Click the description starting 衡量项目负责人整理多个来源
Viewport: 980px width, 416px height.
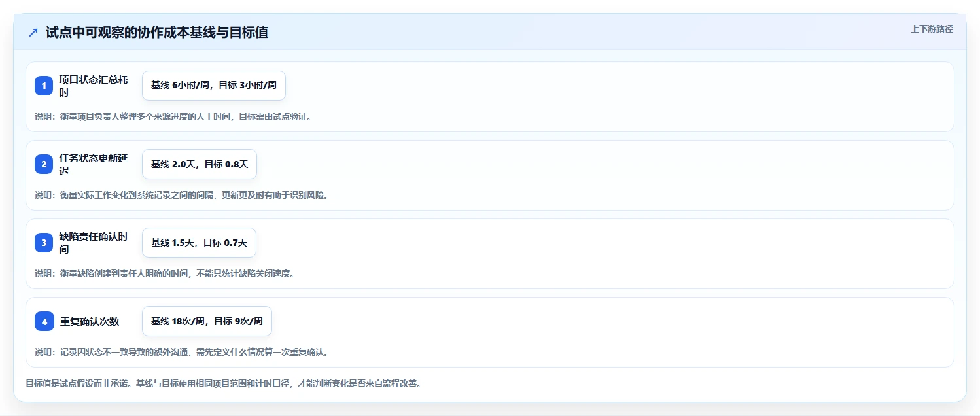(x=173, y=116)
